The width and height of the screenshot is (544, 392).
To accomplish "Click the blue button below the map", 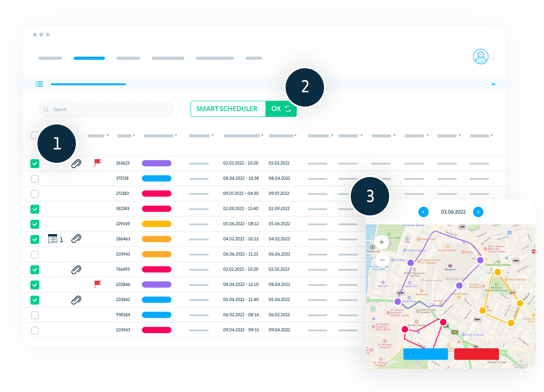I will click(425, 354).
